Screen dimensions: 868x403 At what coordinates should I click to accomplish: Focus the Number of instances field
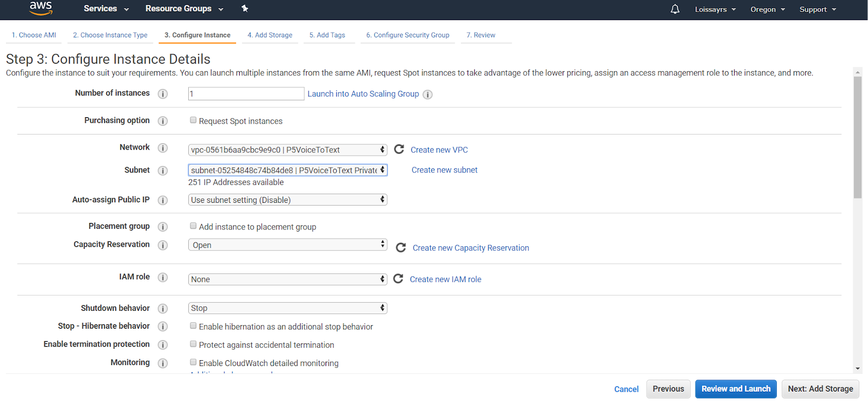(x=246, y=94)
